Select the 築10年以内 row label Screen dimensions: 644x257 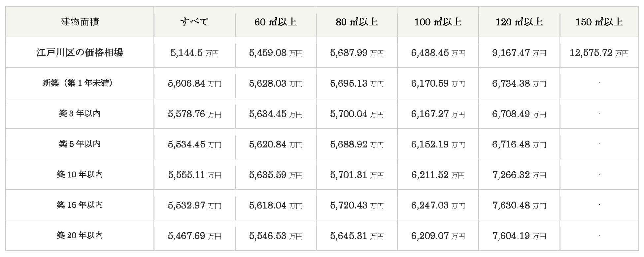[80, 174]
